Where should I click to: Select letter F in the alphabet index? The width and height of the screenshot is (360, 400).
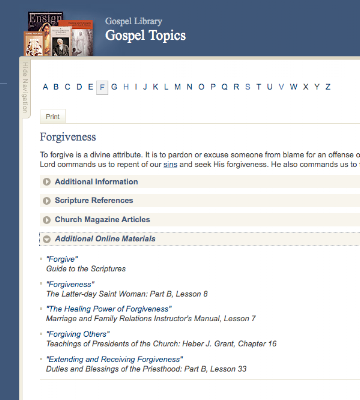pyautogui.click(x=102, y=87)
